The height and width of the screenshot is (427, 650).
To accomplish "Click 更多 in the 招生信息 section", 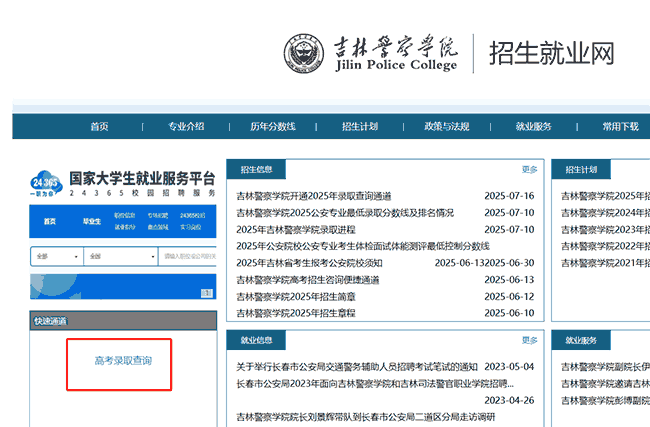I will [529, 169].
